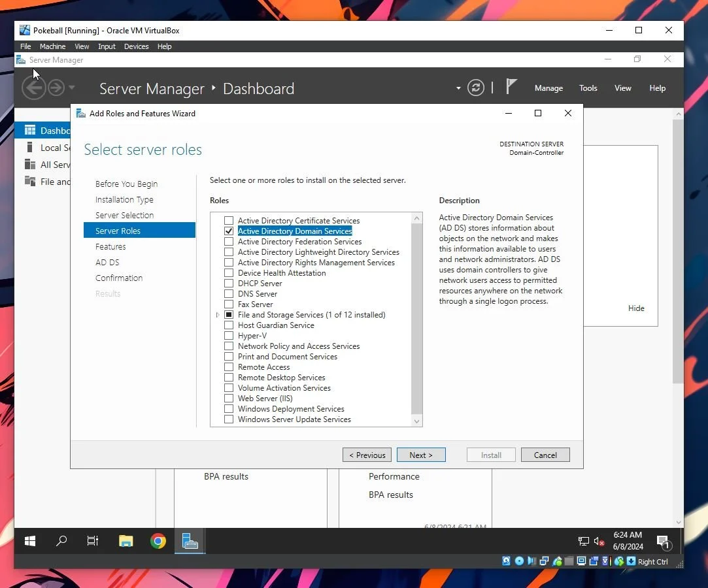Screen dimensions: 708x588
Task: Click VirtualBox keyboard capture arrow icon
Action: pos(632,561)
